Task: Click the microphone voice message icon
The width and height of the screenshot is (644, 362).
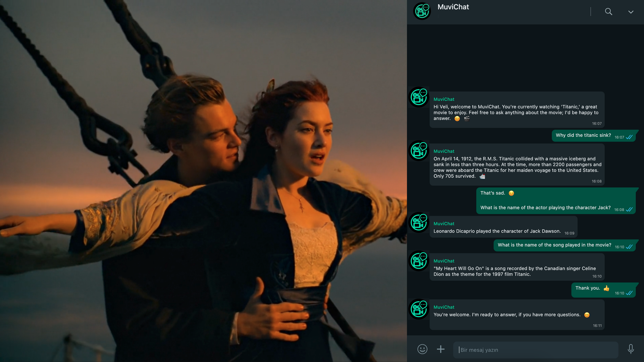Action: coord(631,349)
